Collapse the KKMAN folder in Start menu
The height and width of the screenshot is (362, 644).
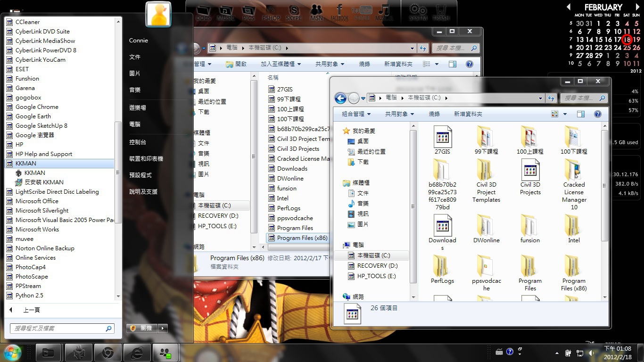59,163
